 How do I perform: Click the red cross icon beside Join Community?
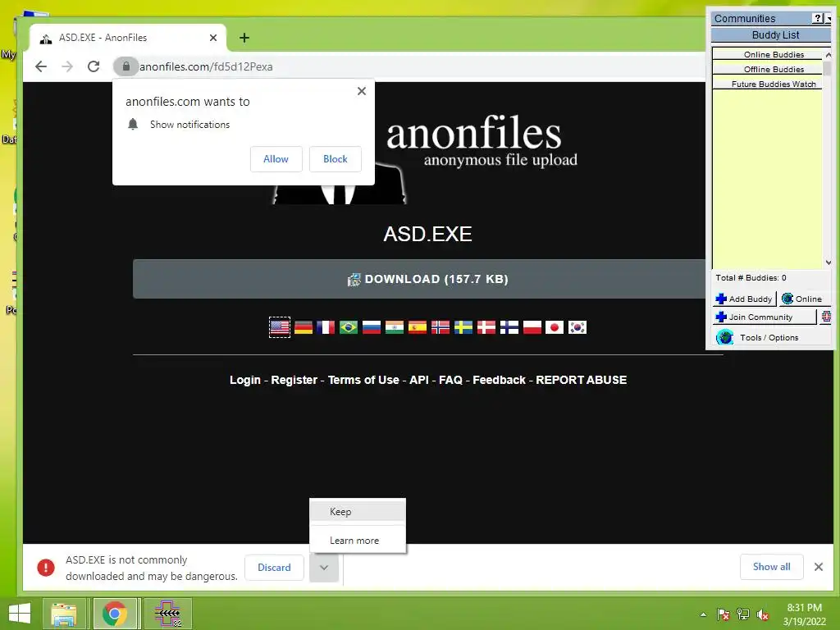(826, 317)
